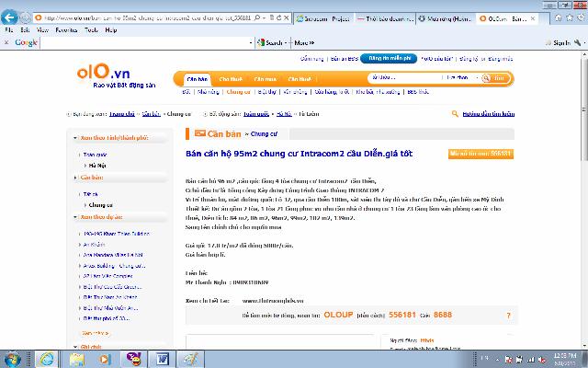The width and height of the screenshot is (588, 368).
Task: Click the browser back arrow button
Action: click(x=9, y=17)
